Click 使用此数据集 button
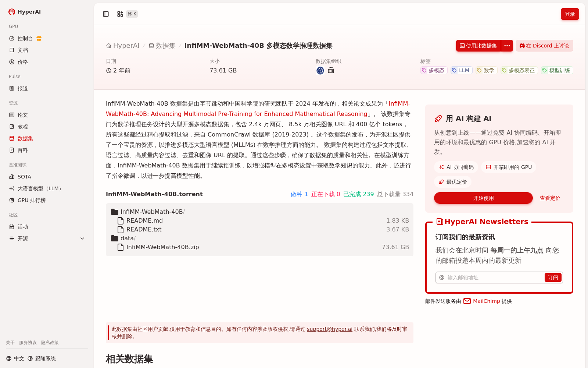This screenshot has height=368, width=588. click(478, 46)
